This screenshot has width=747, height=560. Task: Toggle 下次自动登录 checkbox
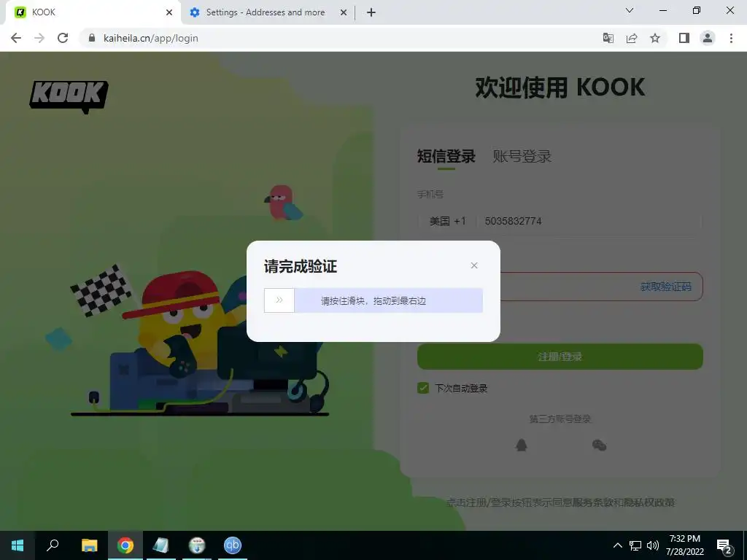[x=423, y=388]
